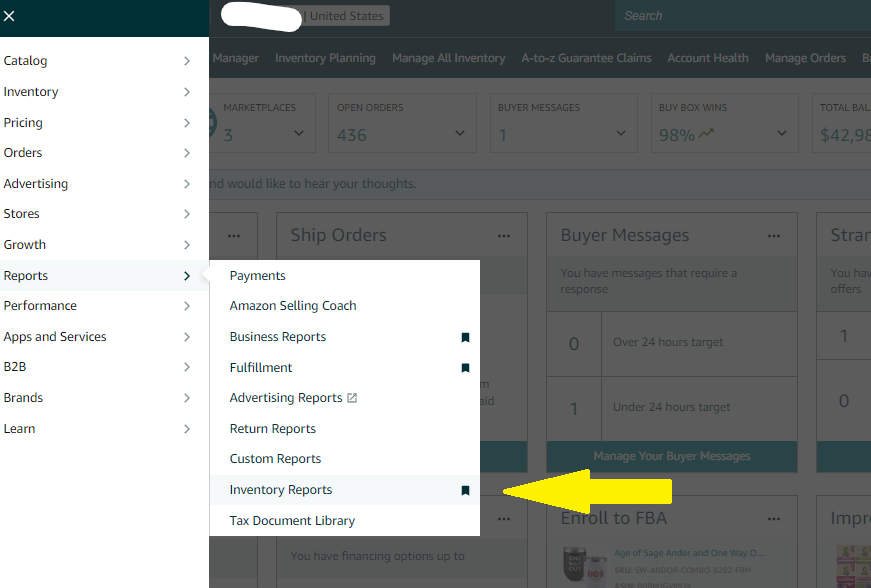871x588 pixels.
Task: Expand the Brands menu chevron
Action: (187, 398)
